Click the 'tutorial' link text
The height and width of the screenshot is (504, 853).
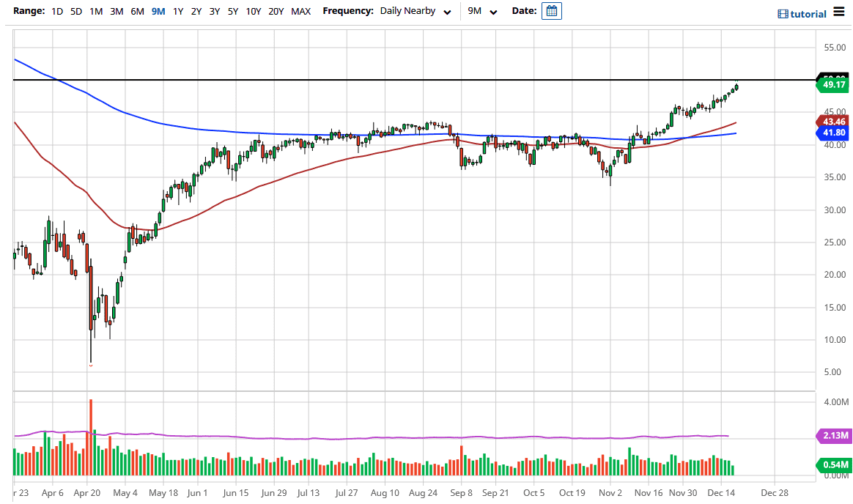point(809,12)
